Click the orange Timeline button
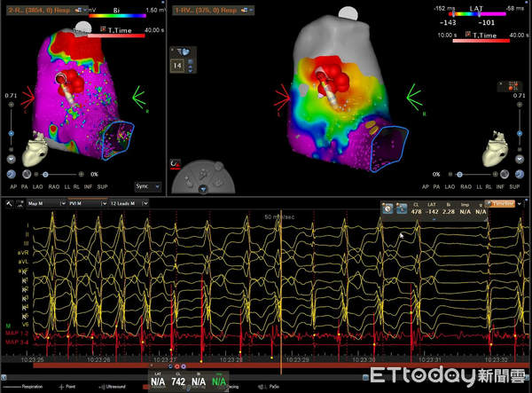The image size is (532, 393). (500, 204)
